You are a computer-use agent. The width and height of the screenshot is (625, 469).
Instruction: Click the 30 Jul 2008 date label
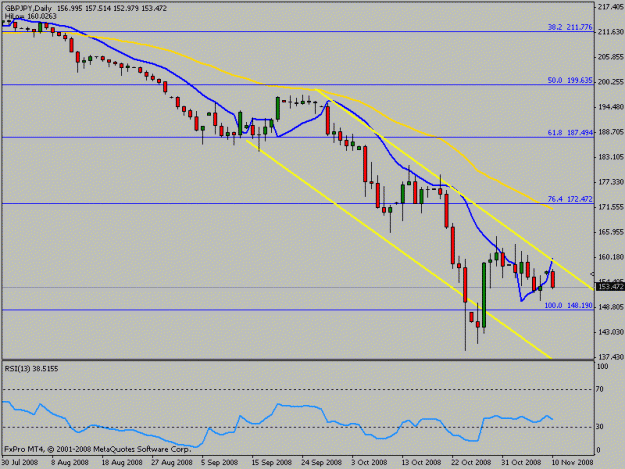pyautogui.click(x=20, y=463)
